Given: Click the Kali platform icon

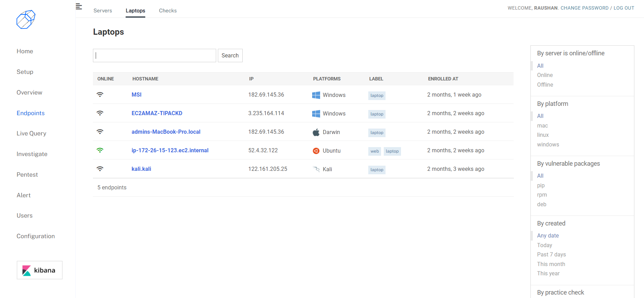Looking at the screenshot, I should point(316,169).
